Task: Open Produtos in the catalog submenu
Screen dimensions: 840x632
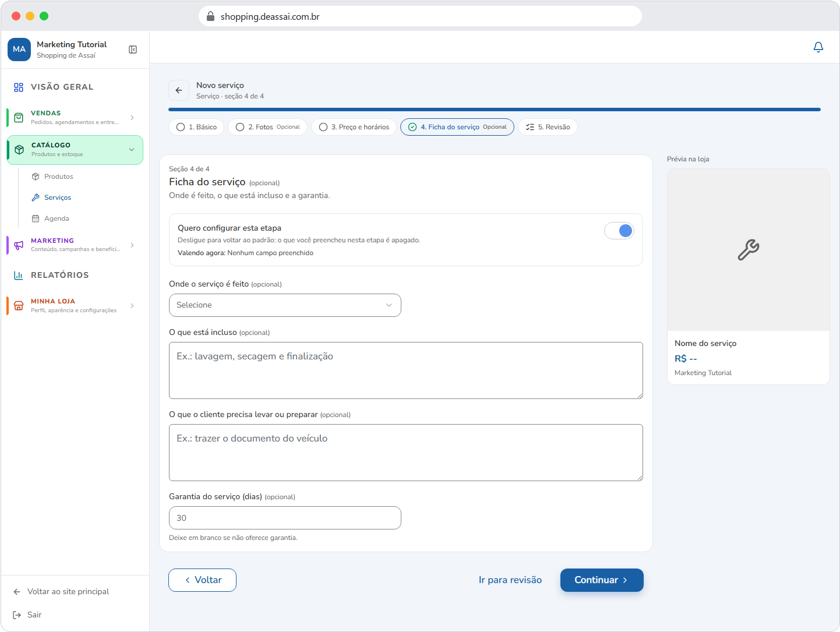Action: coord(59,176)
